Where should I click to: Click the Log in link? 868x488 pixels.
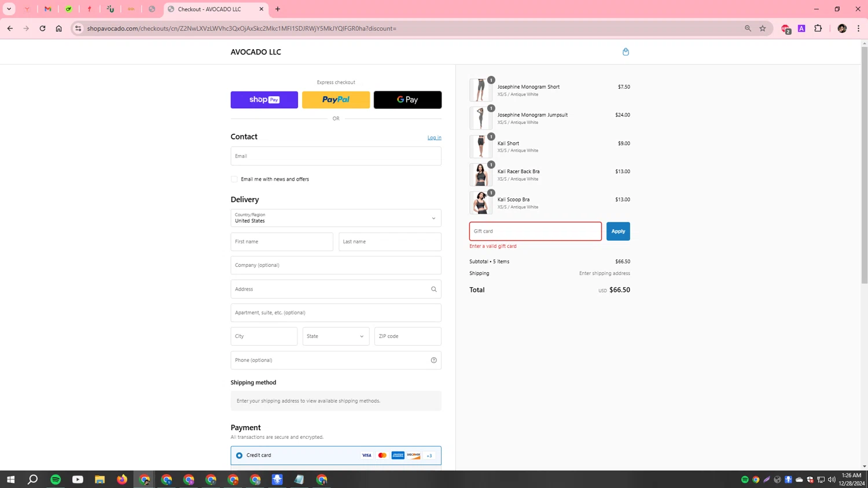[434, 138]
